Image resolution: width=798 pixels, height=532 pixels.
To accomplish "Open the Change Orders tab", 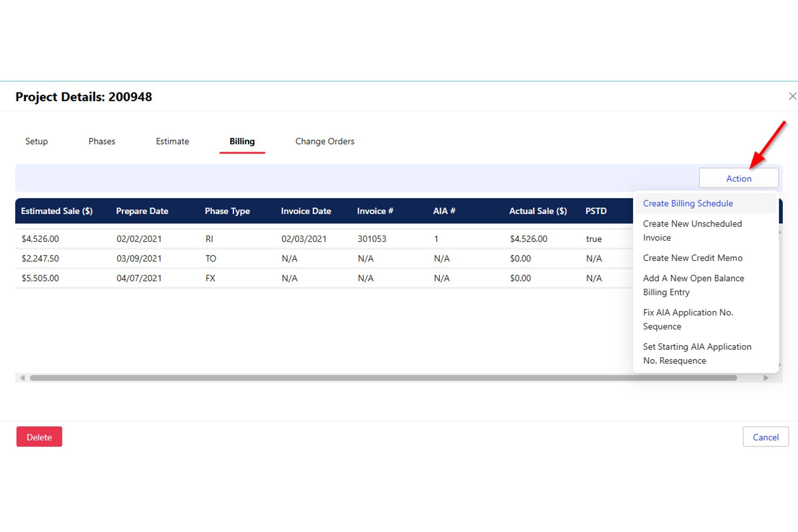I will tap(325, 141).
